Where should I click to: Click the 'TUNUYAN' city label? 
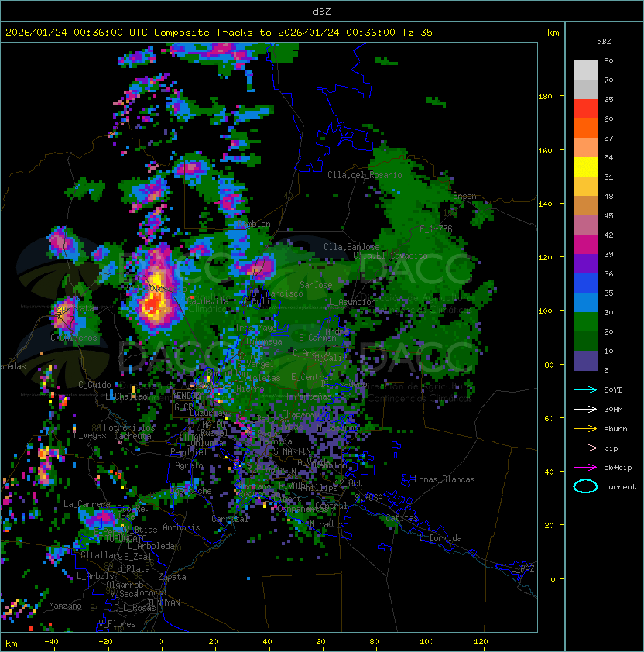(164, 603)
